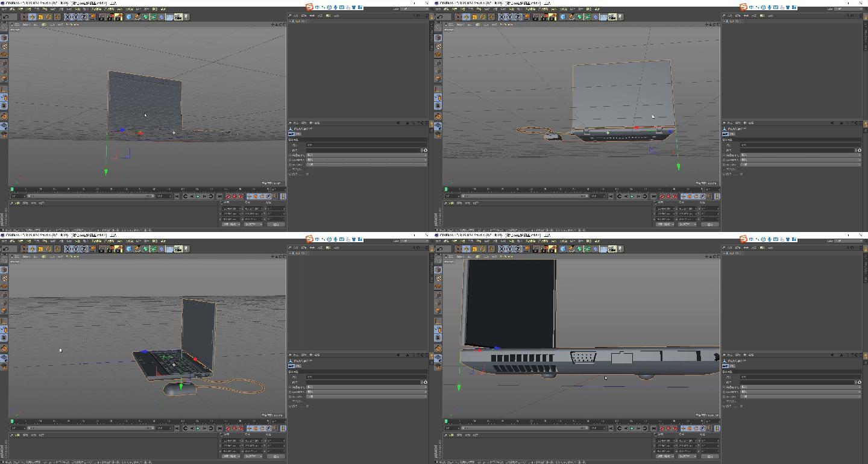Select the Basic tab in top-left Attributes panel
868x464 pixels.
point(291,134)
